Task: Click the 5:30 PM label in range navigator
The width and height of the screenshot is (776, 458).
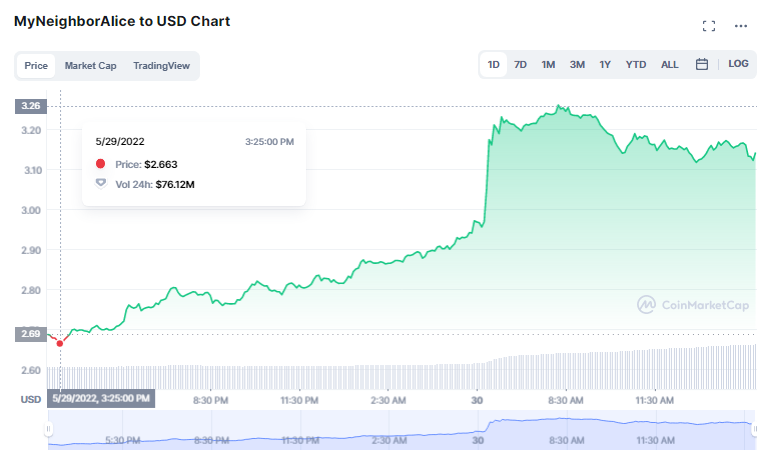Action: click(x=122, y=440)
